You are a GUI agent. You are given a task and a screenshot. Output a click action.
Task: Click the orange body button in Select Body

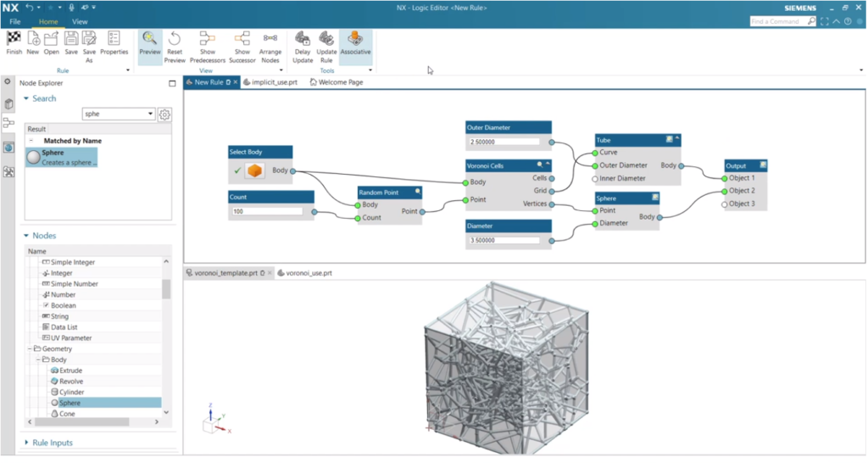(x=254, y=171)
